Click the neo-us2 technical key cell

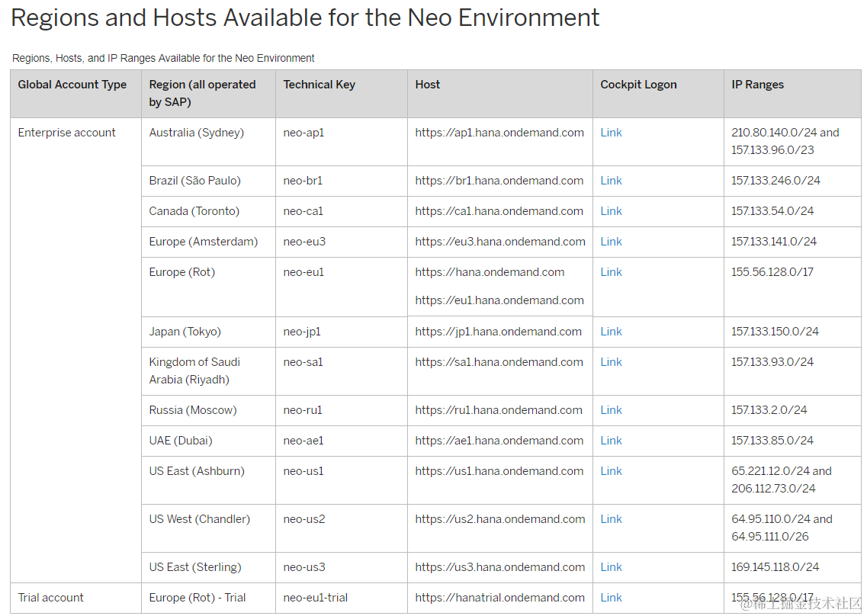304,519
